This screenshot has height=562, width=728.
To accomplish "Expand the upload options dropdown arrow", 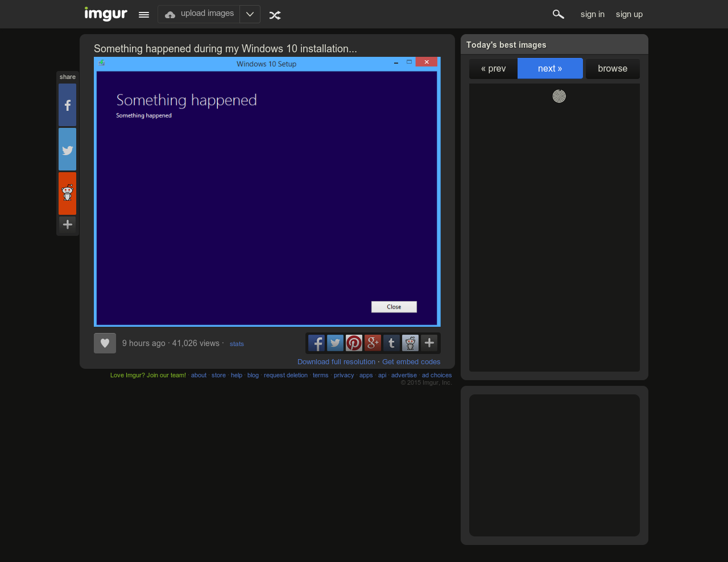I will 250,14.
